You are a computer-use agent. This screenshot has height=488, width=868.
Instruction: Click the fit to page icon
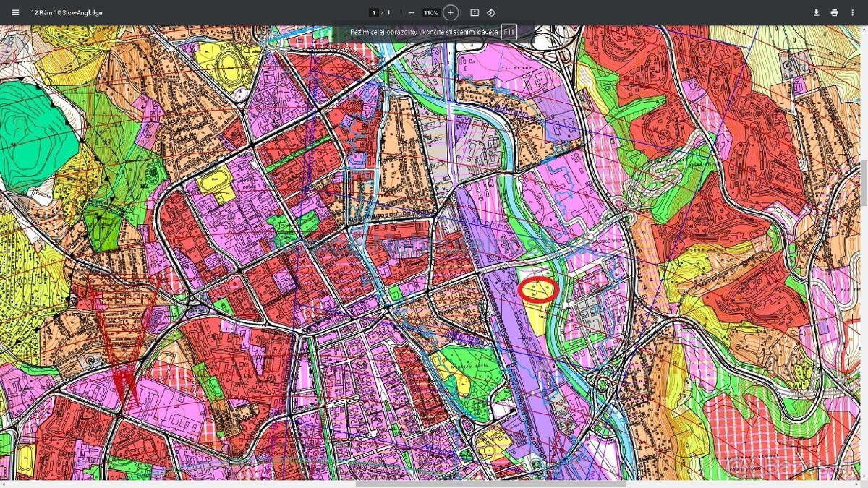click(x=475, y=12)
